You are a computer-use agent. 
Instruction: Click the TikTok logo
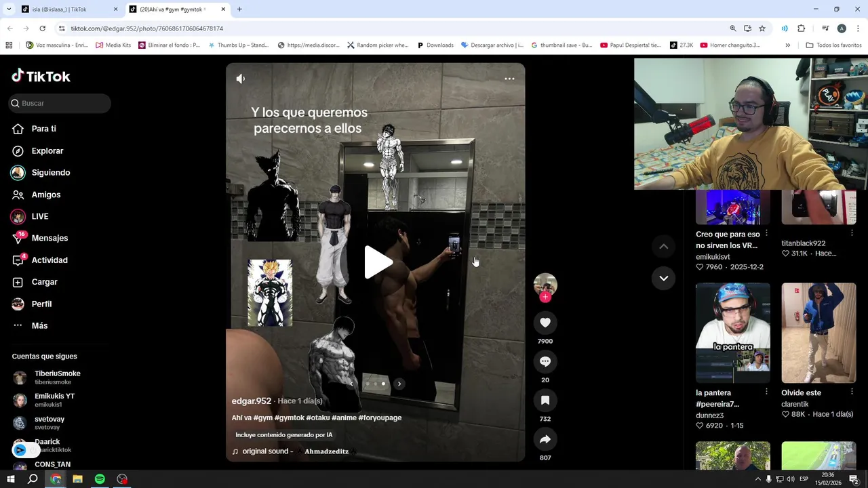click(41, 76)
